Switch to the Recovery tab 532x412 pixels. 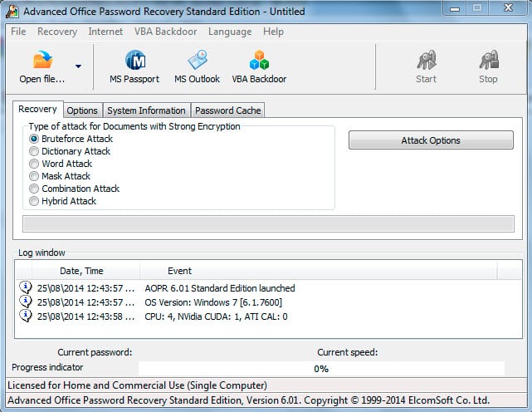[x=37, y=109]
